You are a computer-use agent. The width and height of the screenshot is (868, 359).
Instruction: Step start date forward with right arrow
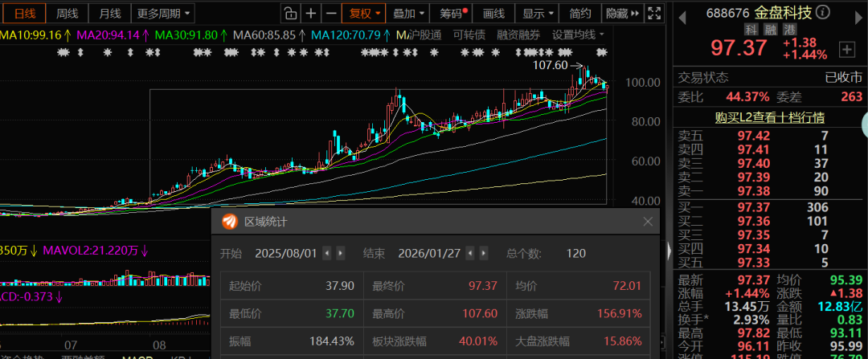point(341,253)
